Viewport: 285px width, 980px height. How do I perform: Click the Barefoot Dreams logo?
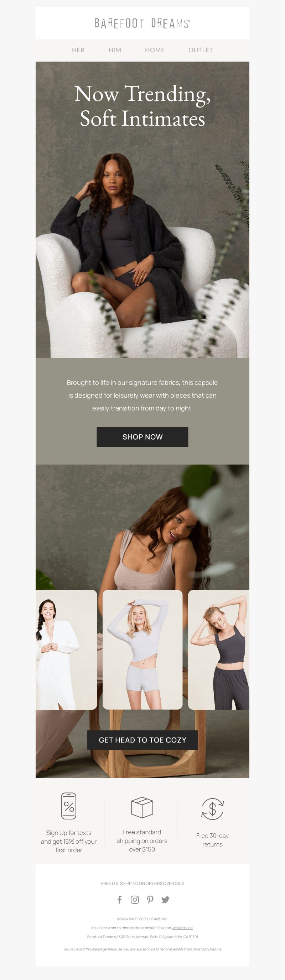142,23
